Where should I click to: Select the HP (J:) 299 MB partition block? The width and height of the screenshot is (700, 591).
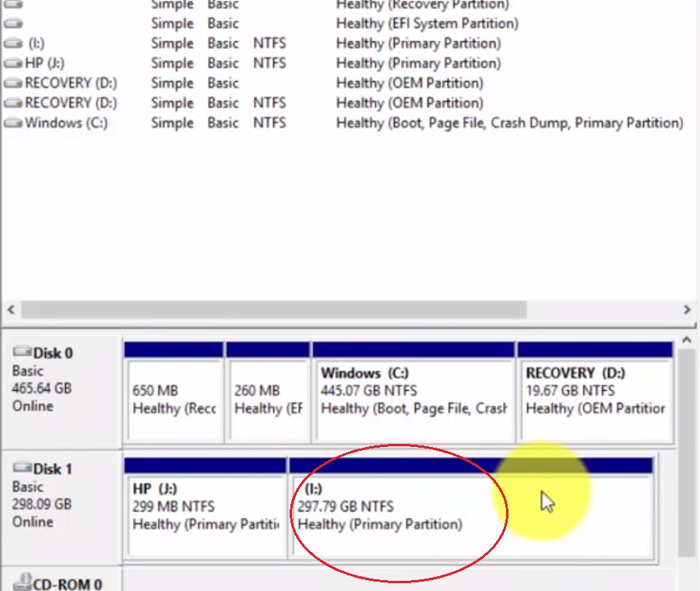tap(206, 508)
